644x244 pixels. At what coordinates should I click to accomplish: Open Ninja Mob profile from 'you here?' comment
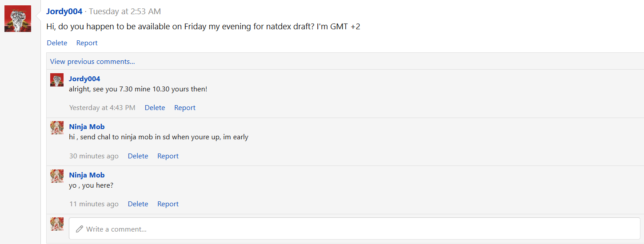(87, 175)
